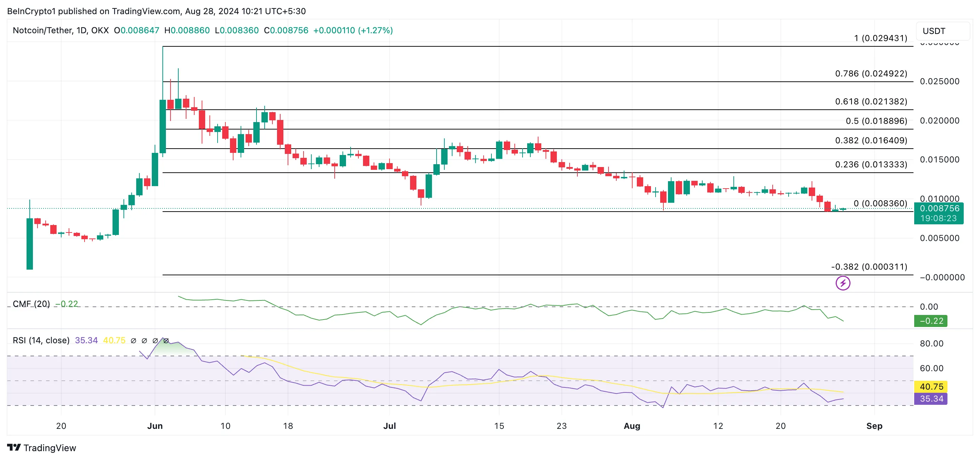The height and width of the screenshot is (460, 980).
Task: Click the close price C0.008756 in the header
Action: (x=286, y=30)
